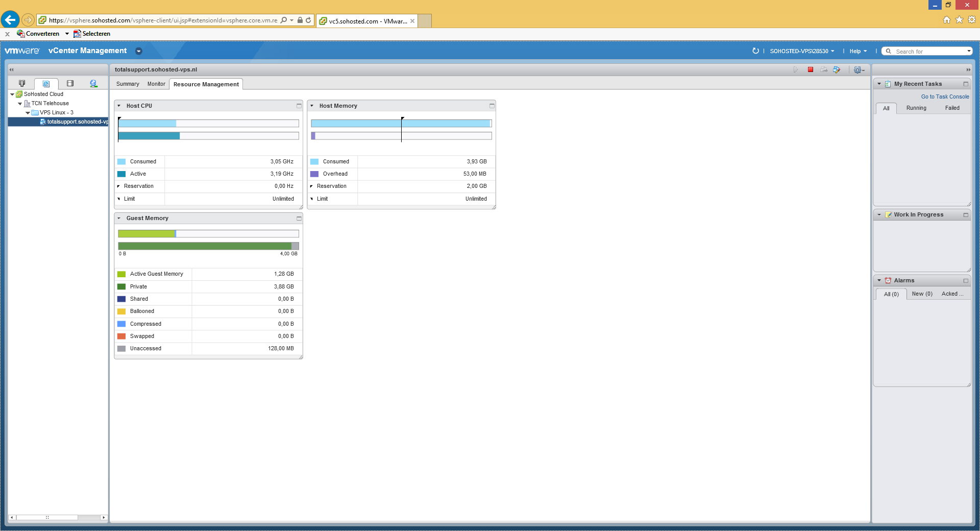Collapse the left navigator pane

point(11,69)
